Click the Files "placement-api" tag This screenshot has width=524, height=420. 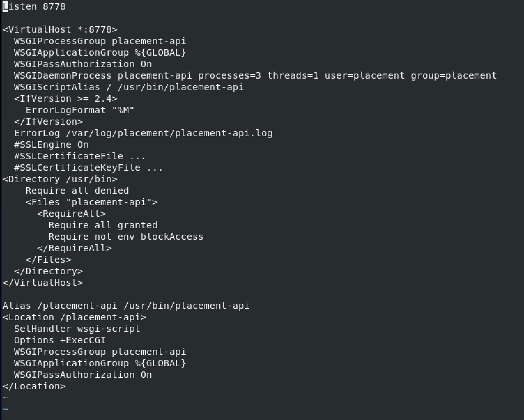click(x=91, y=202)
